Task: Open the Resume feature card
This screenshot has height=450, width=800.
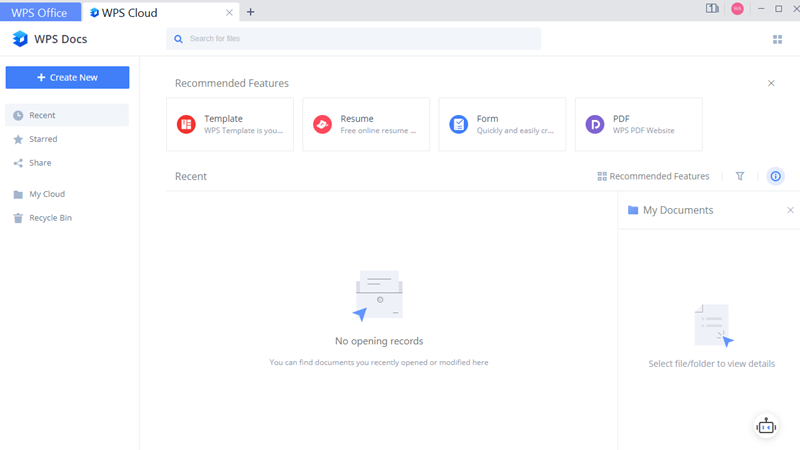Action: [x=366, y=124]
